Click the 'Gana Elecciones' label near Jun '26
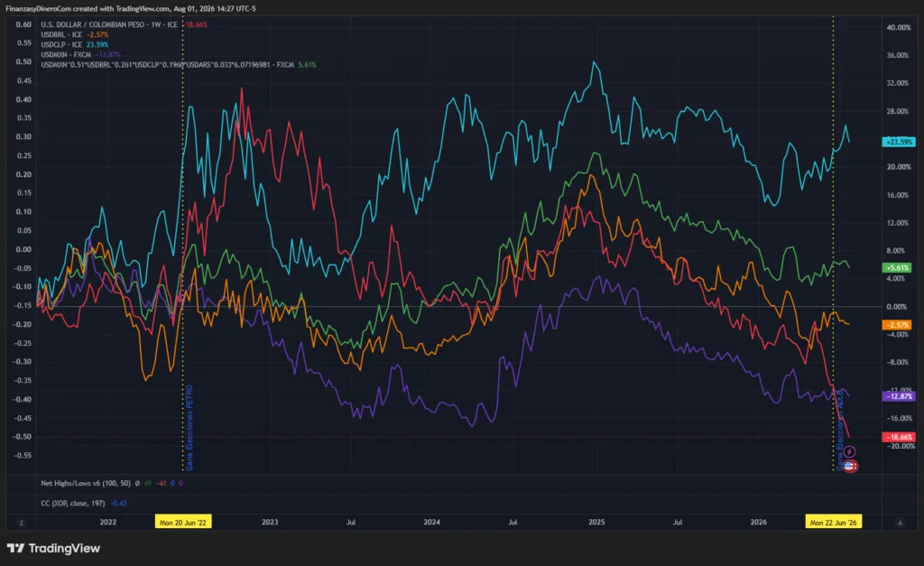Viewport: 924px width, 566px height. click(840, 431)
